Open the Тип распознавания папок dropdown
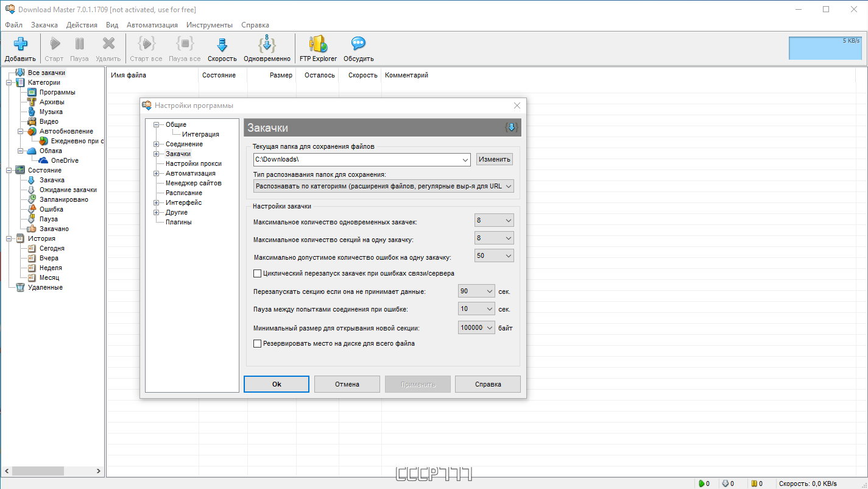This screenshot has width=868, height=489. (384, 186)
